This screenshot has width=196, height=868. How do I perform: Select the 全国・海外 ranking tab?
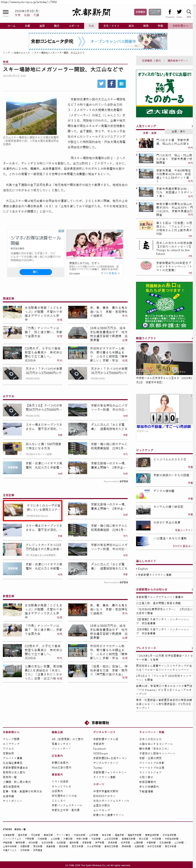point(178,131)
